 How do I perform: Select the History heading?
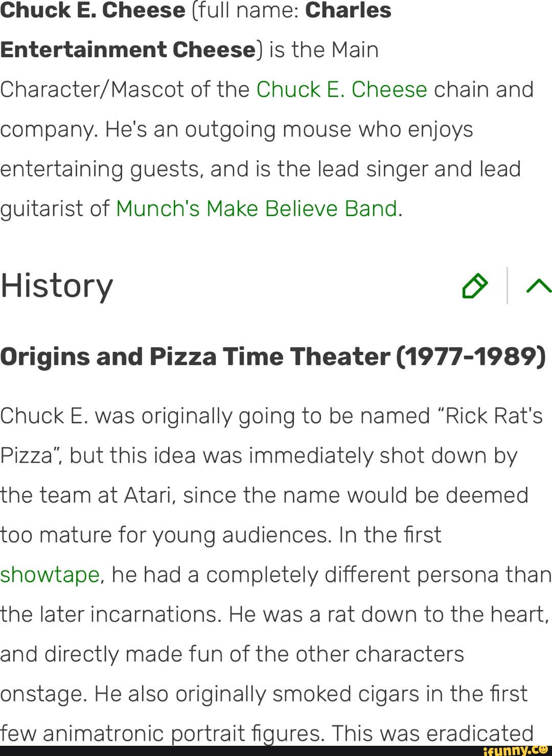[x=56, y=286]
